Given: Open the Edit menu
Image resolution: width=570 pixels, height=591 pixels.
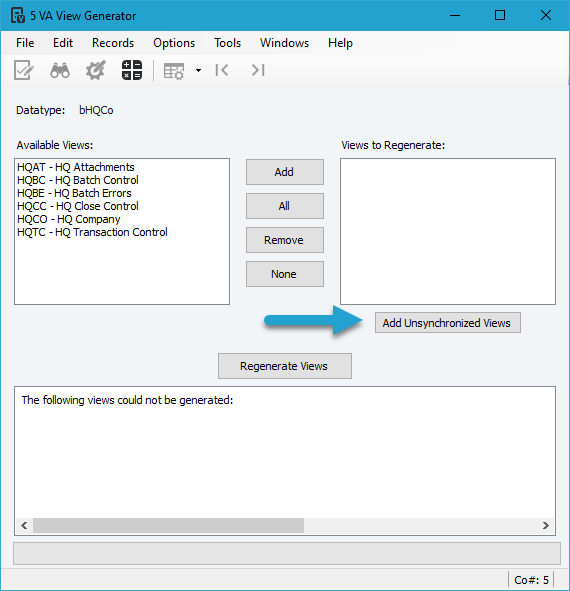Looking at the screenshot, I should tap(63, 43).
